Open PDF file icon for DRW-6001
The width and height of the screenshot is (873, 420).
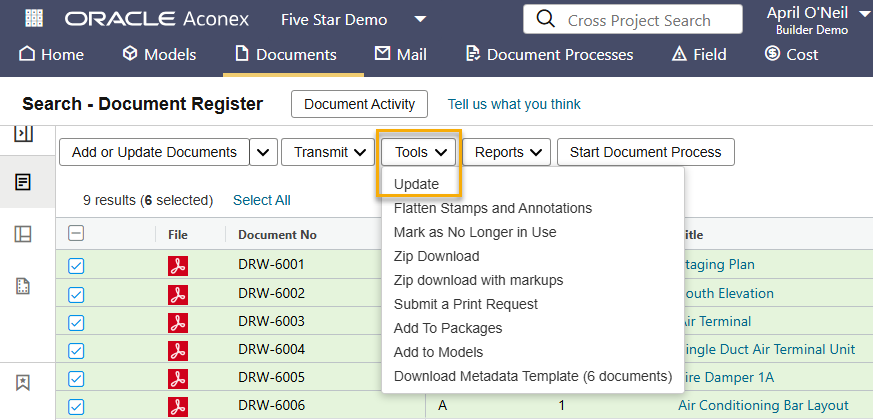click(x=178, y=265)
